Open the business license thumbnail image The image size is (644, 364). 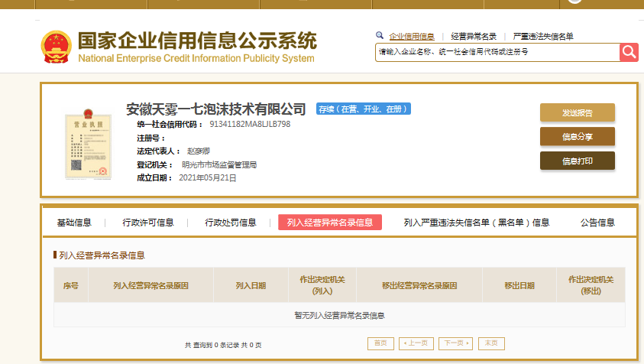point(89,144)
